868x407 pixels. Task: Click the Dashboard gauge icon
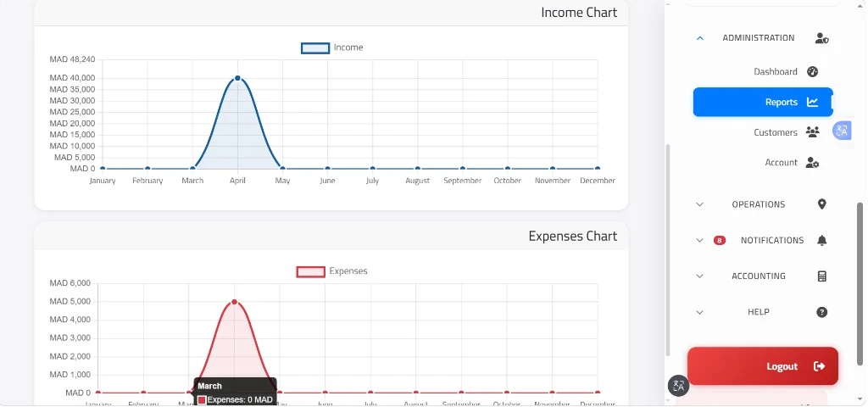click(x=812, y=71)
